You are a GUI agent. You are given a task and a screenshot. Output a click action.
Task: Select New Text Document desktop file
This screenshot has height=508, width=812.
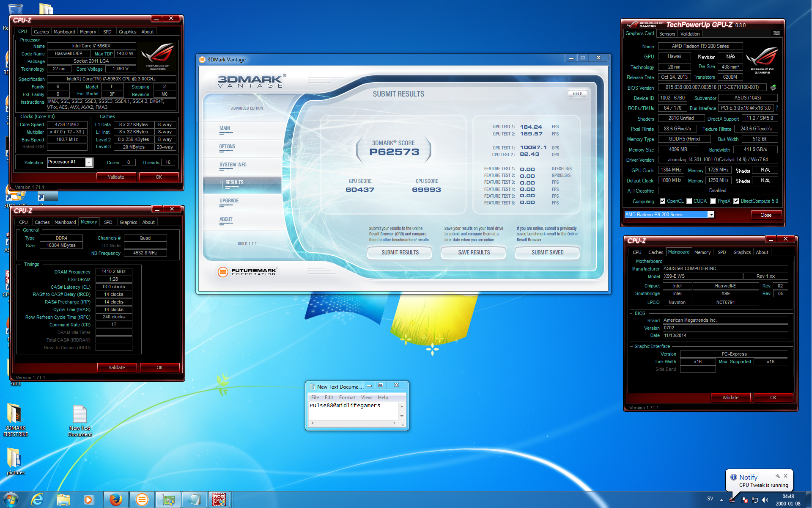[80, 421]
